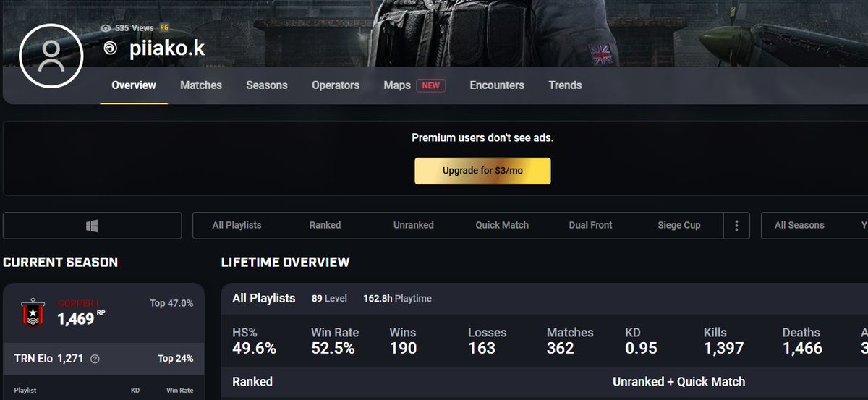
Task: Go to the Seasons tab
Action: pyautogui.click(x=267, y=85)
